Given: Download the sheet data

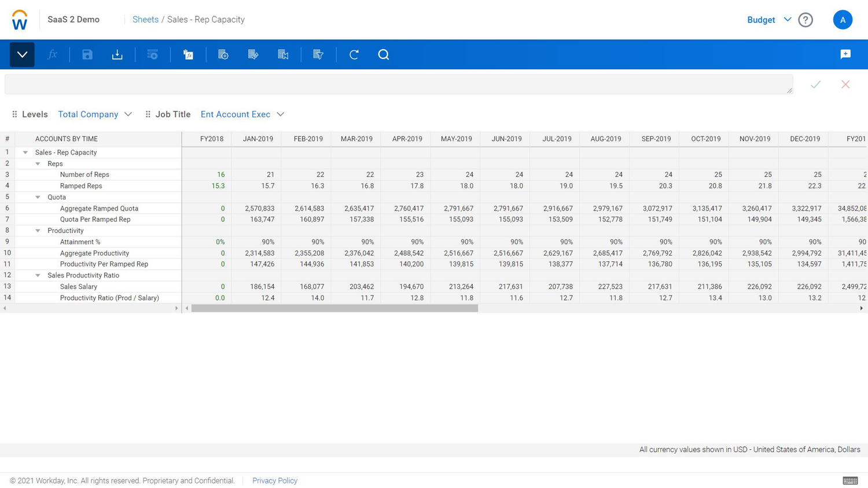Looking at the screenshot, I should click(x=117, y=54).
